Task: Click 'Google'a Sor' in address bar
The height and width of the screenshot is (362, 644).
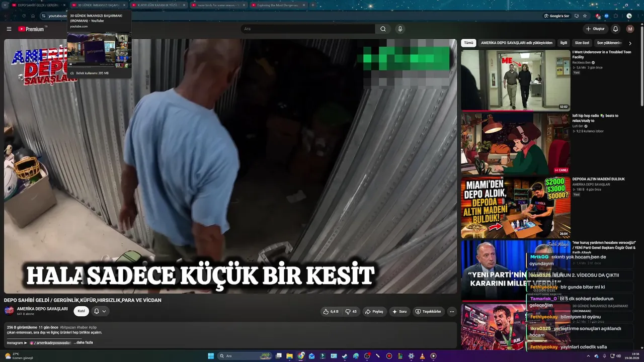Action: point(556,16)
